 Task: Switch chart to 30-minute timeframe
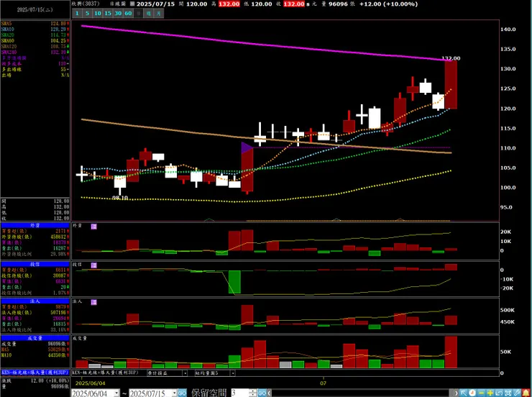coord(118,13)
